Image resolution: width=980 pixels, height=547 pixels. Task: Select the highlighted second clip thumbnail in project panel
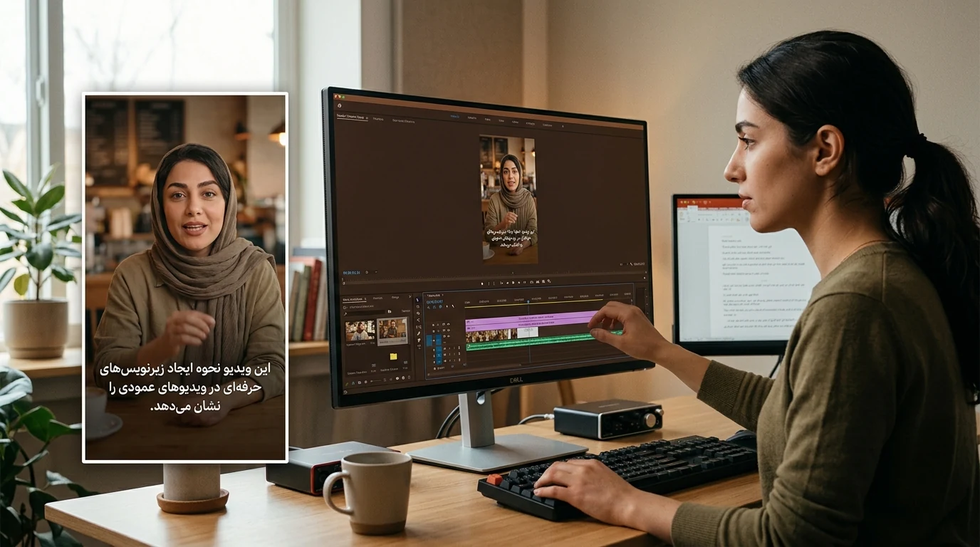click(392, 330)
